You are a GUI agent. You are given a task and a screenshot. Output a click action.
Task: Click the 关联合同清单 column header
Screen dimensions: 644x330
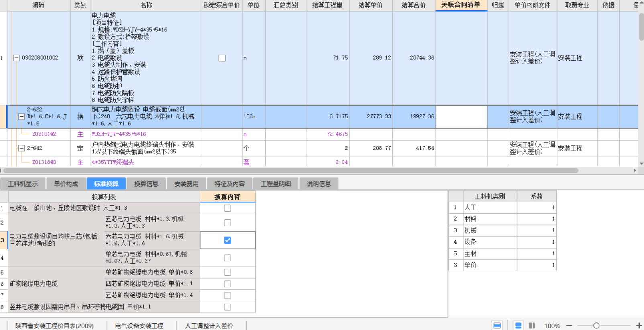coord(461,5)
